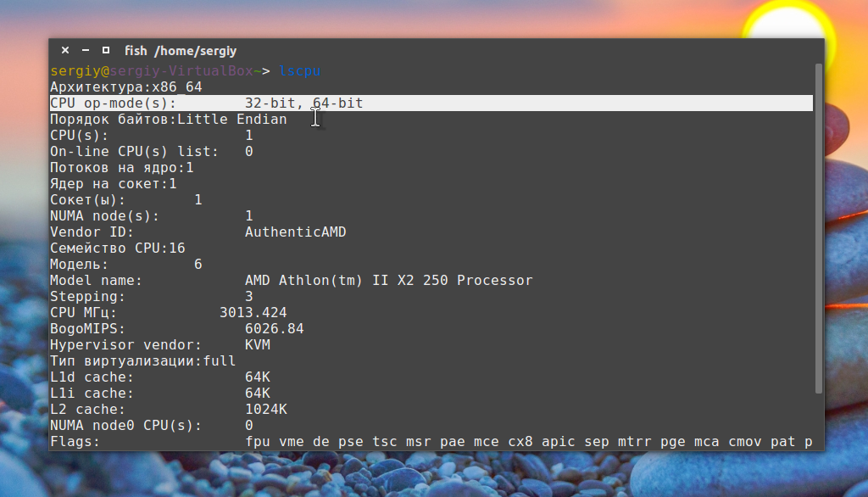Click the terminal vertical scrollbar
This screenshot has width=868, height=497.
818,229
